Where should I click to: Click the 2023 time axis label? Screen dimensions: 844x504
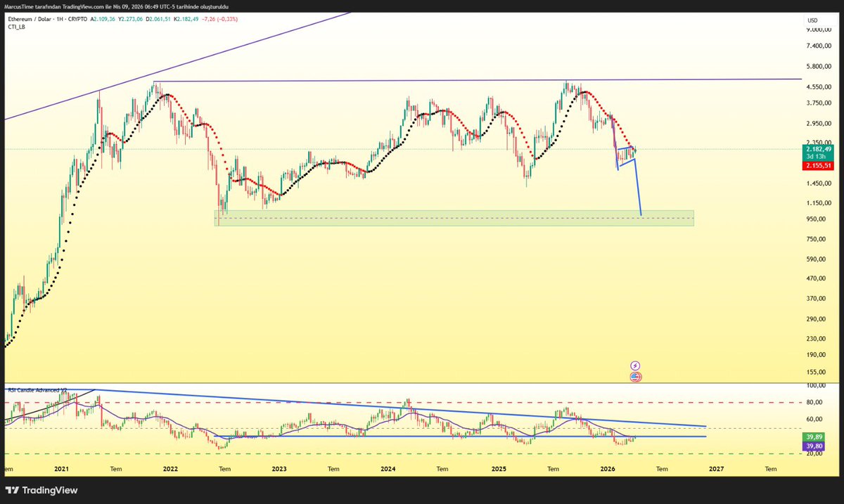pyautogui.click(x=279, y=468)
